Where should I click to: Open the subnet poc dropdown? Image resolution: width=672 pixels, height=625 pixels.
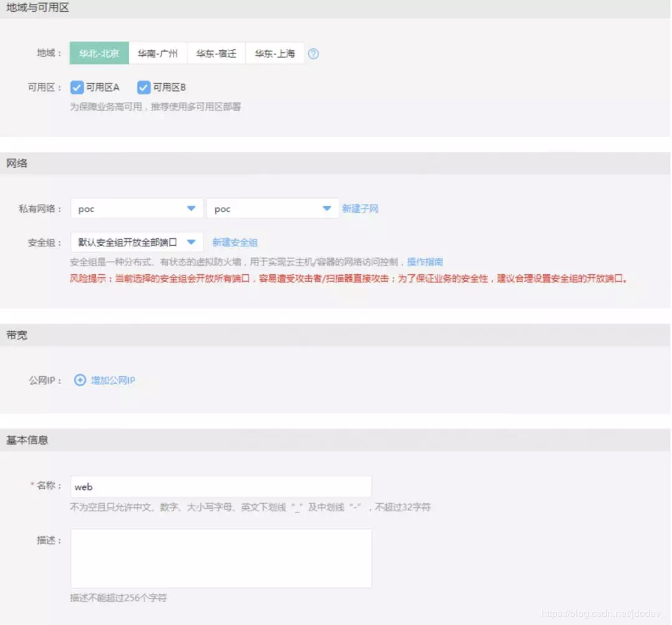click(273, 208)
